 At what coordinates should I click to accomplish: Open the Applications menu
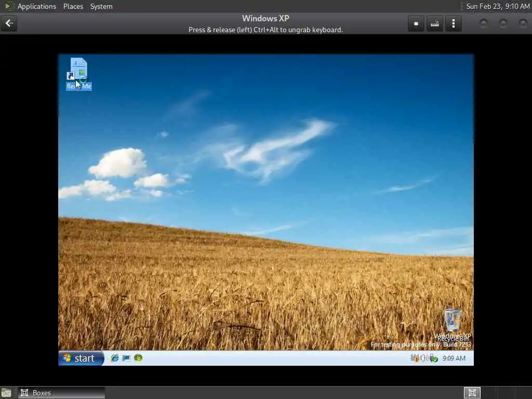tap(37, 6)
